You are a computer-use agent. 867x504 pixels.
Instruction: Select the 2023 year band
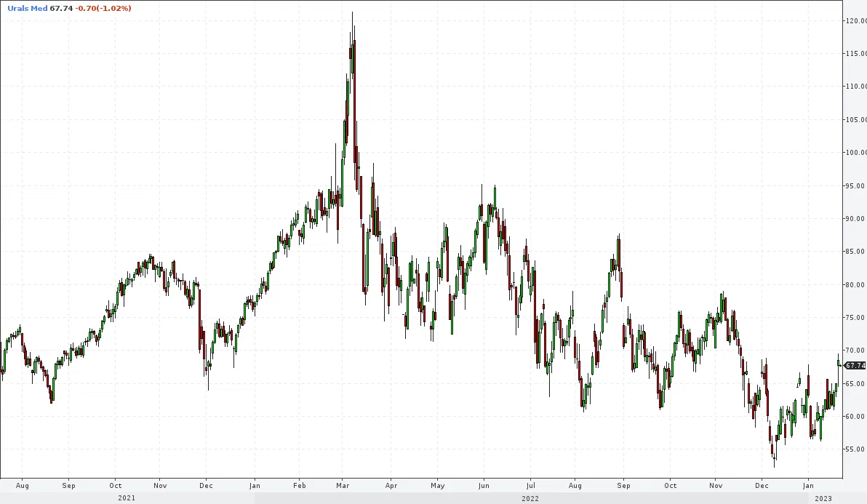click(823, 498)
